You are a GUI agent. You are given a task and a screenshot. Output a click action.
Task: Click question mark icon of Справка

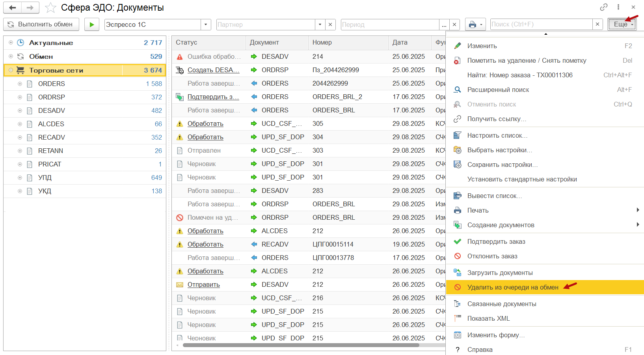point(457,349)
